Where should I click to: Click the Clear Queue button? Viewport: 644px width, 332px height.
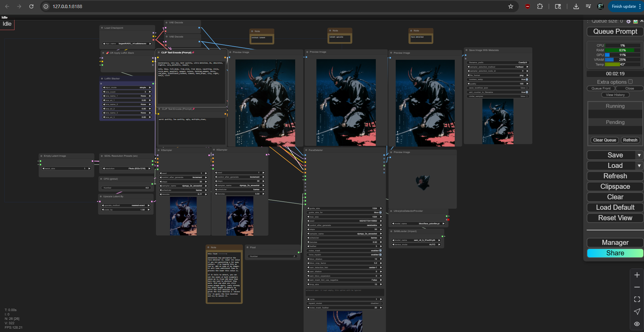coord(604,140)
